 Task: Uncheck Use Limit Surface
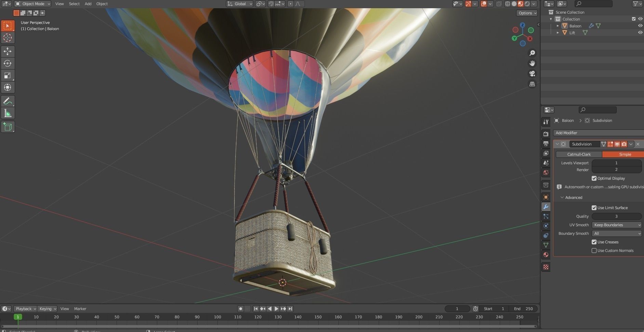pos(594,208)
